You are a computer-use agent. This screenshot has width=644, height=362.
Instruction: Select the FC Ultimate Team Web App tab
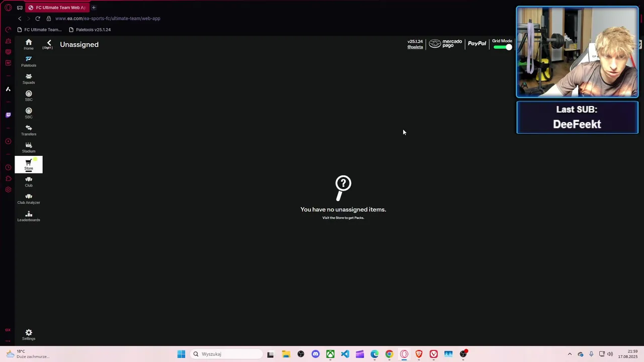[56, 8]
